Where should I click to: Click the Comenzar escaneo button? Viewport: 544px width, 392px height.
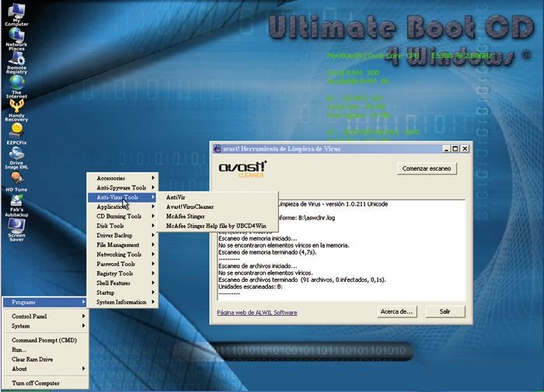coord(427,168)
